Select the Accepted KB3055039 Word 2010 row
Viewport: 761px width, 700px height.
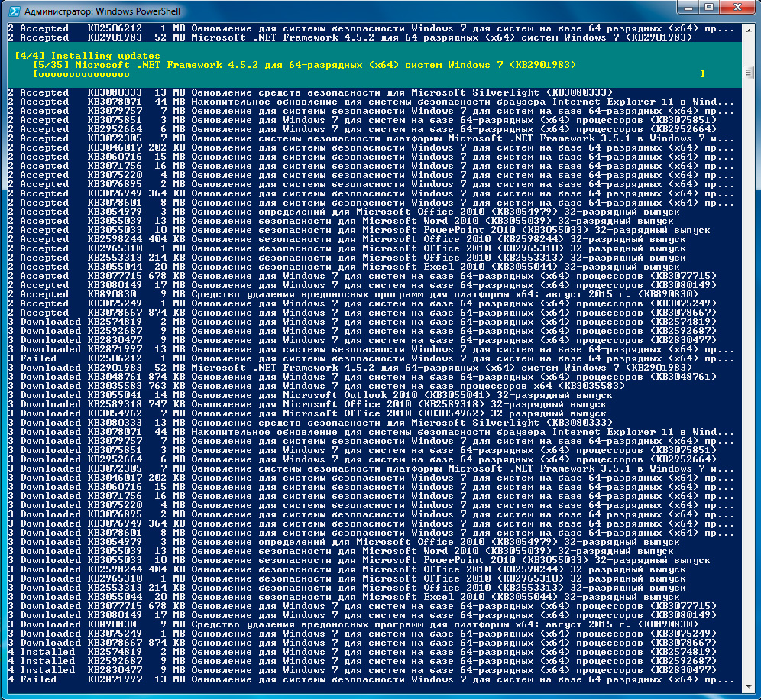pos(341,221)
